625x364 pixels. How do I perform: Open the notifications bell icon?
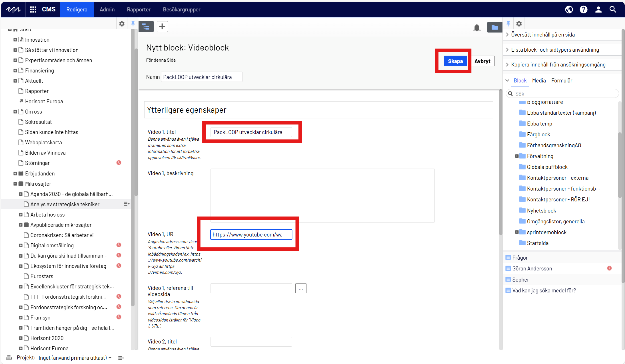477,27
